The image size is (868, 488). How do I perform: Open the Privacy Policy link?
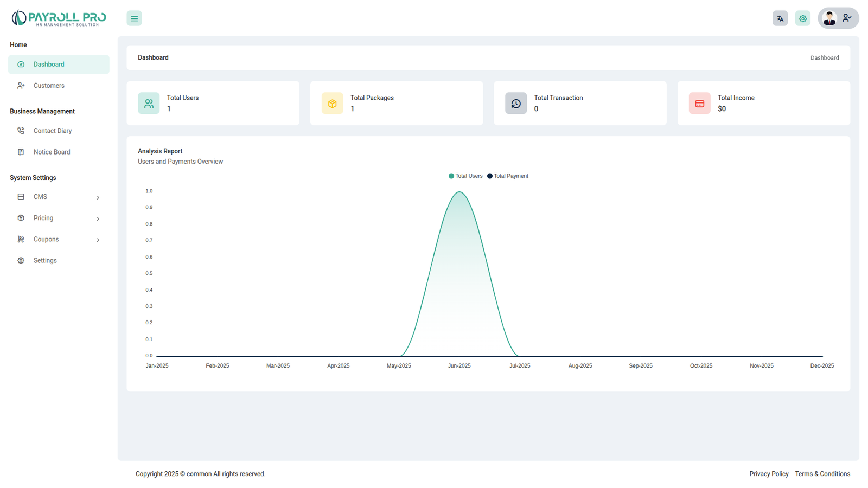769,474
